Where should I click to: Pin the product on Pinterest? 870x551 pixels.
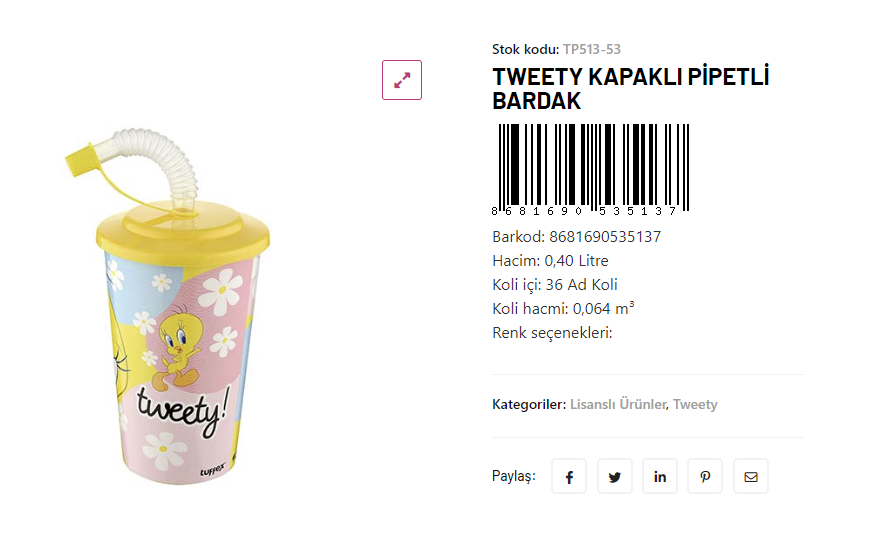coord(705,476)
